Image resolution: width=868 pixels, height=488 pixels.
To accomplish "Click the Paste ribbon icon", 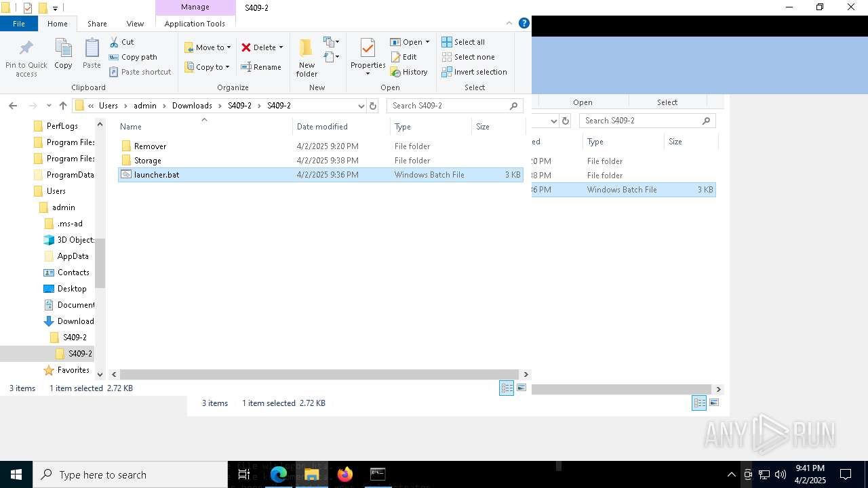I will click(x=92, y=54).
